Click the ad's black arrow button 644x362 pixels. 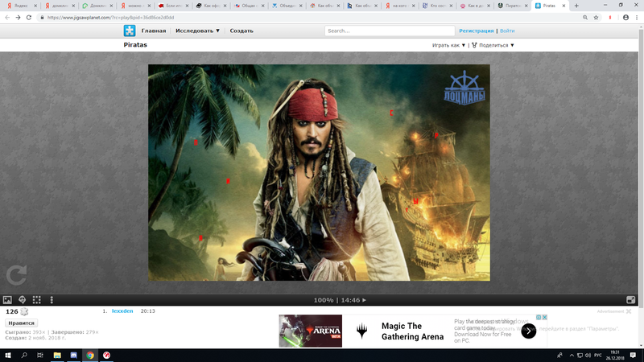(x=529, y=331)
